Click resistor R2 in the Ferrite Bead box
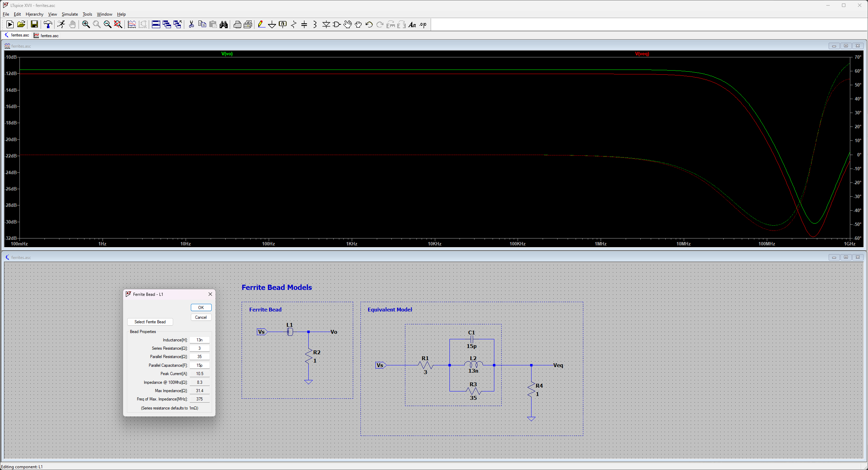Screen dimensions: 868x470 coord(309,357)
